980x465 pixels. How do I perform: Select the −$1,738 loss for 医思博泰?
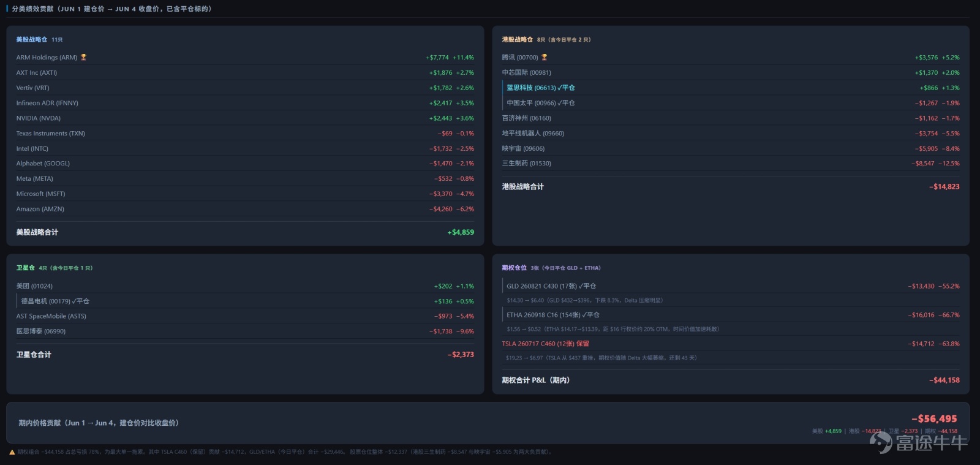(441, 331)
